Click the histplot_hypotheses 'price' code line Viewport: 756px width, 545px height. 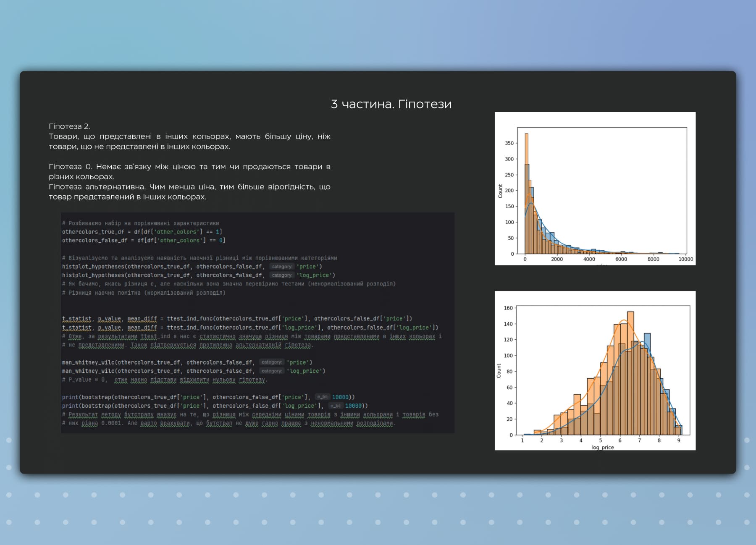192,267
